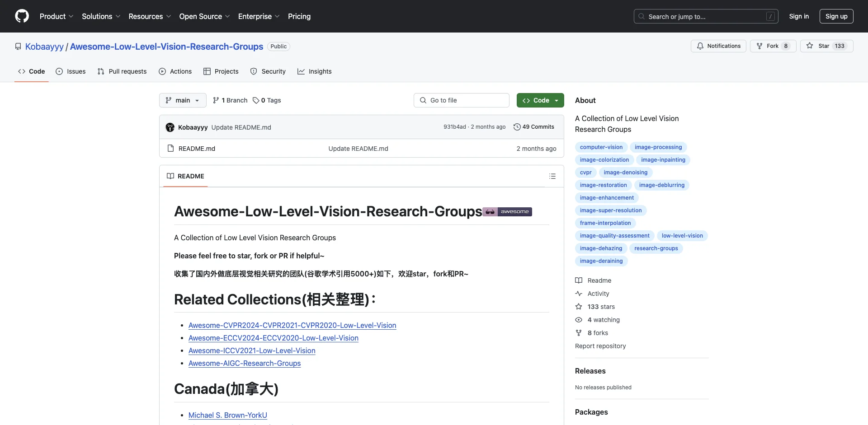Open the Insights tab
The width and height of the screenshot is (868, 425).
(x=315, y=71)
